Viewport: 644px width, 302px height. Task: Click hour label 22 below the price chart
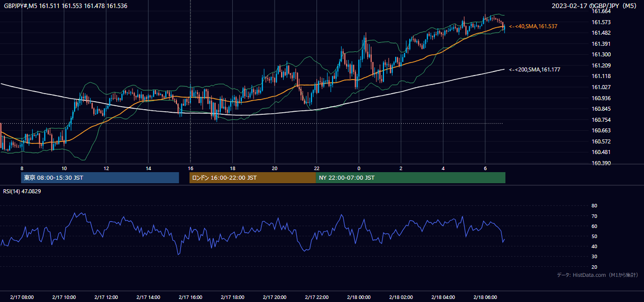(x=316, y=168)
